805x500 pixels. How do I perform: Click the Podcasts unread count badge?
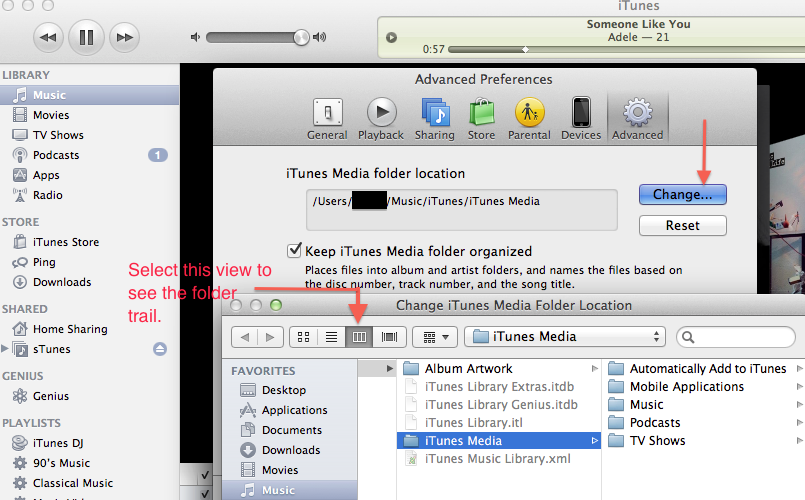[x=158, y=155]
